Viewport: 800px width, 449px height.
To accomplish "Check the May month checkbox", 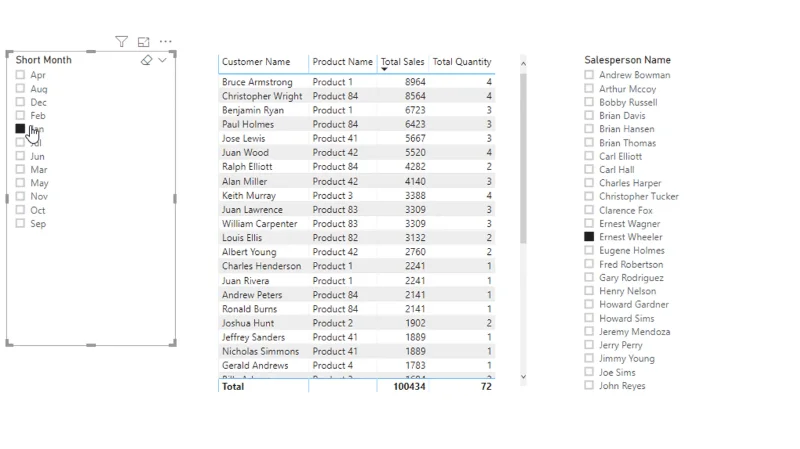I will pos(20,183).
